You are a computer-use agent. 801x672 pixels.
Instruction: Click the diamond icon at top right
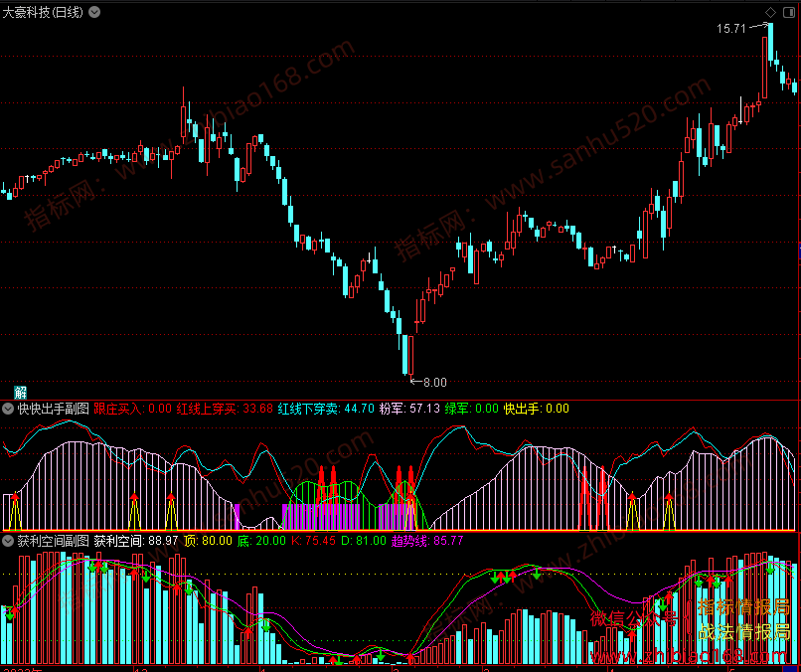tap(770, 12)
